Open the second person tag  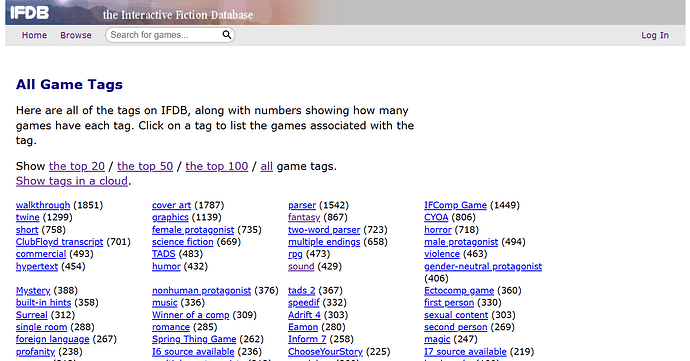coord(455,327)
